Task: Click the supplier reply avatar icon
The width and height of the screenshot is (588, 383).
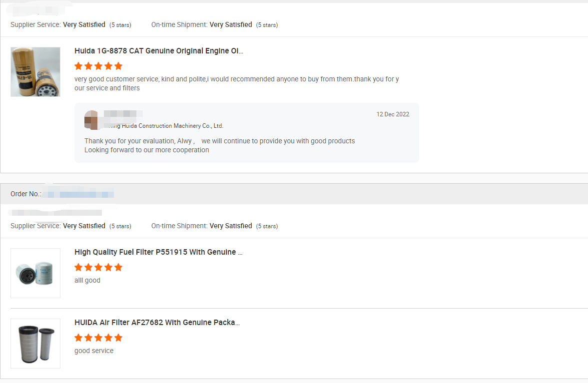Action: click(91, 120)
